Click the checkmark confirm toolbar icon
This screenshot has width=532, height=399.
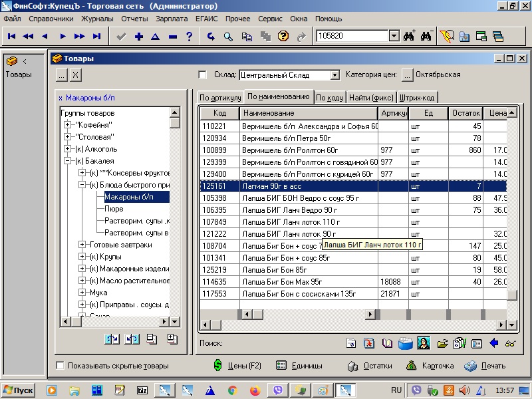(x=121, y=37)
